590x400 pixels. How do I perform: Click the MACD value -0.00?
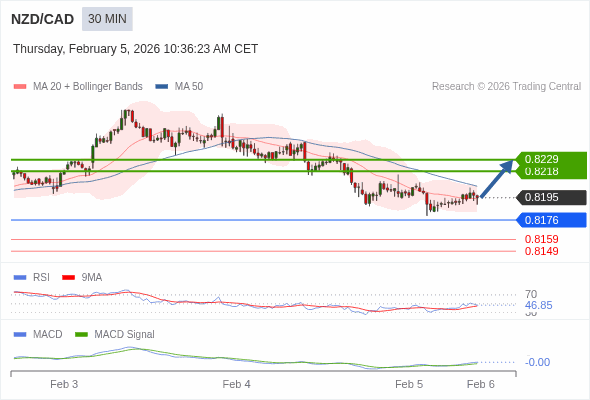tap(537, 362)
